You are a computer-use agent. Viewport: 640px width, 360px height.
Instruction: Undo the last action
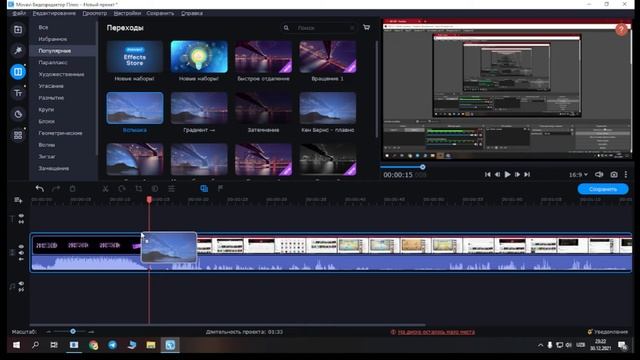(x=40, y=189)
